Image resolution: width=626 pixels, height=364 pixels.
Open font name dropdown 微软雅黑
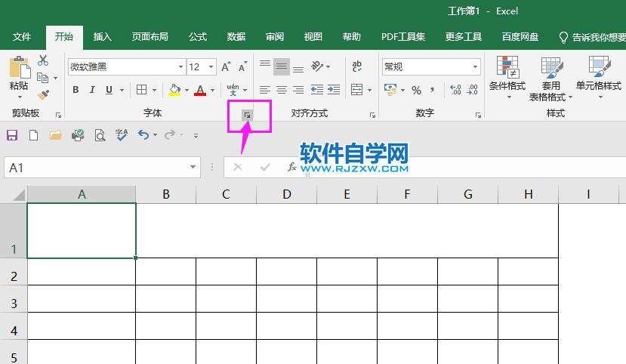click(x=181, y=66)
